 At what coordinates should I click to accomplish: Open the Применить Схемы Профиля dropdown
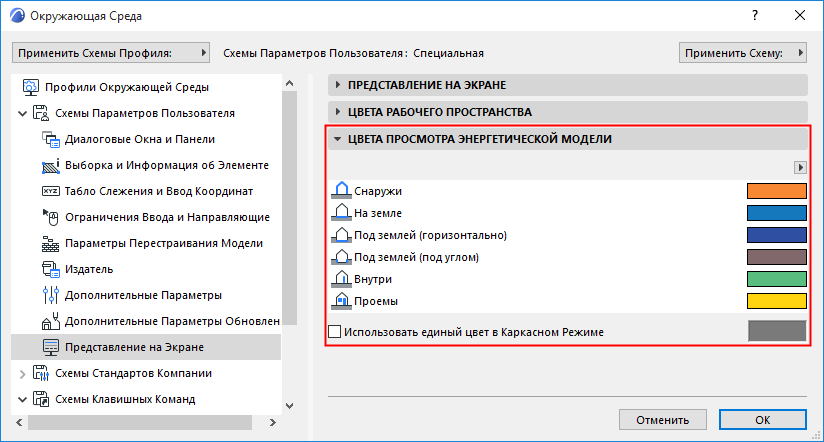click(x=111, y=53)
